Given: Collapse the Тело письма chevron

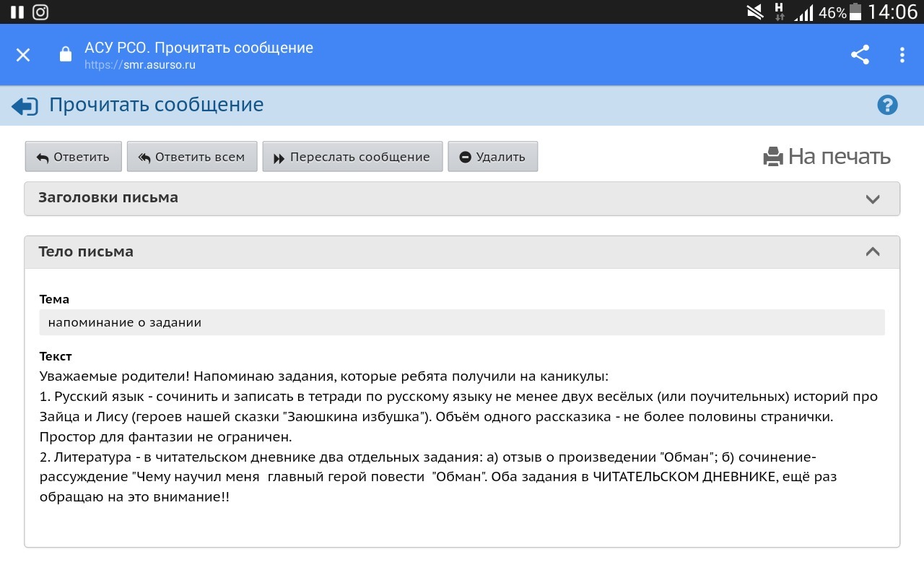Looking at the screenshot, I should tap(873, 252).
